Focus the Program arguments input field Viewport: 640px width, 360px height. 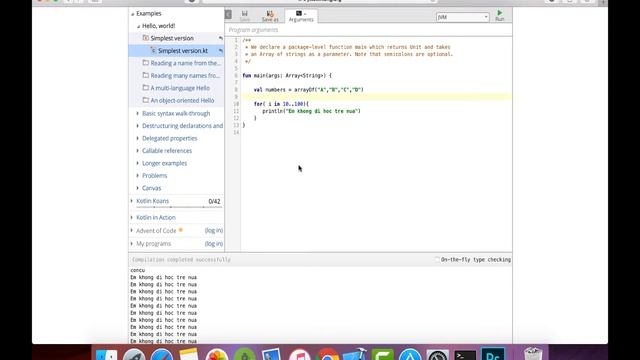pos(368,30)
